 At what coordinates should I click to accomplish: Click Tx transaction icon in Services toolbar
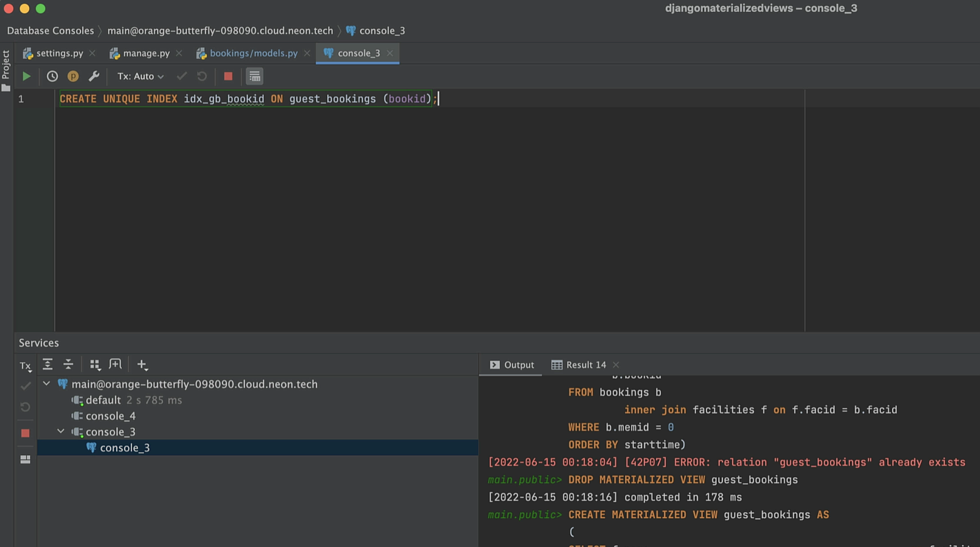25,365
